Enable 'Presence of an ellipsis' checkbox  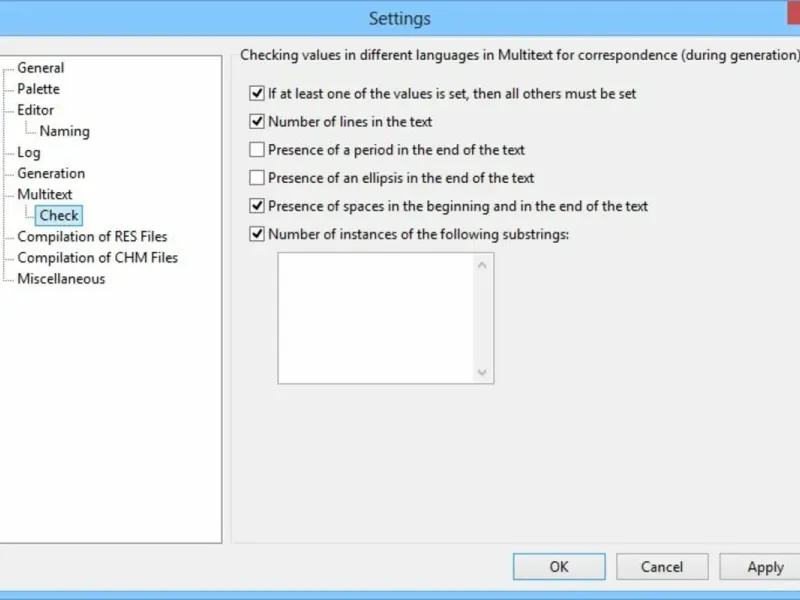(x=257, y=178)
